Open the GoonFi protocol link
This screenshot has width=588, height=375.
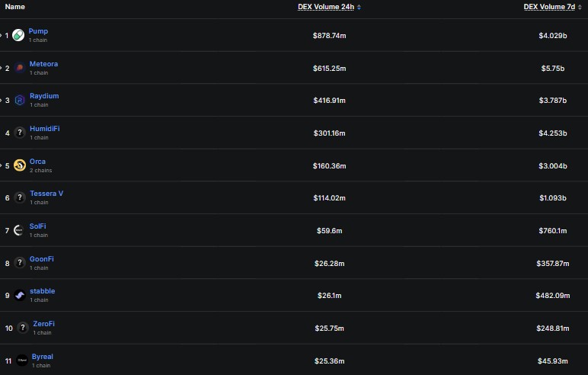tap(42, 258)
